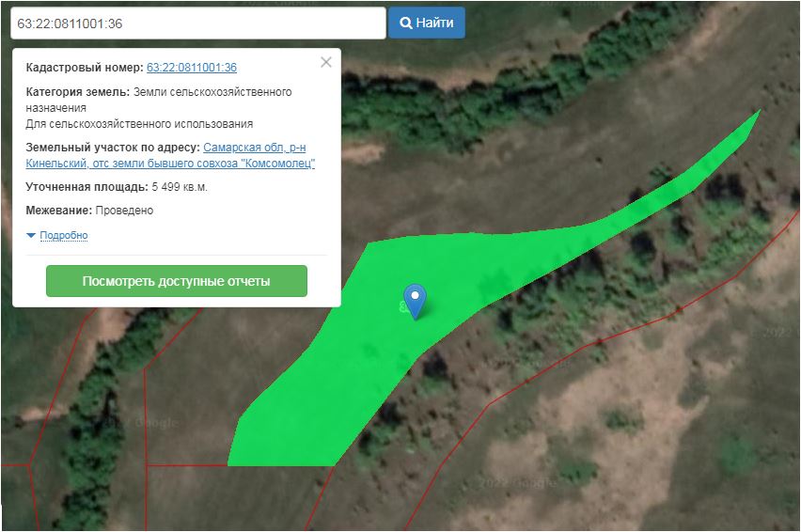Open the Самарская обл address link
This screenshot has width=801, height=532.
click(x=254, y=148)
